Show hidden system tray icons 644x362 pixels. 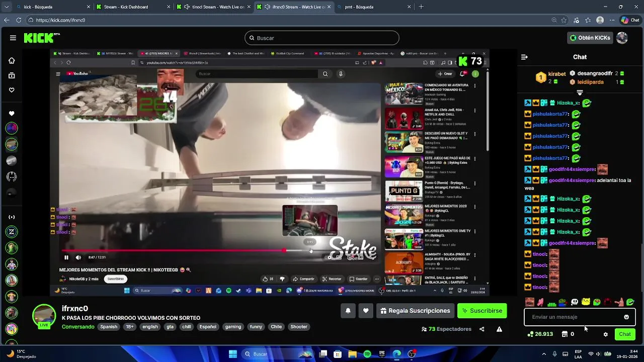[x=544, y=354]
